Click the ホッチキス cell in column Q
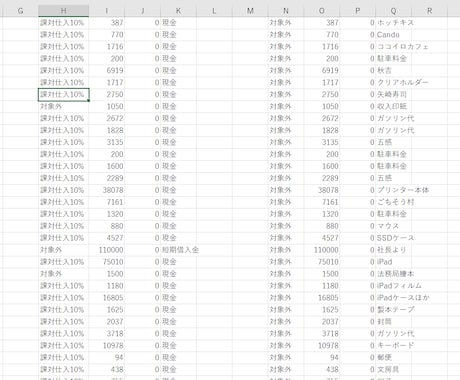Image resolution: width=460 pixels, height=380 pixels. point(395,23)
